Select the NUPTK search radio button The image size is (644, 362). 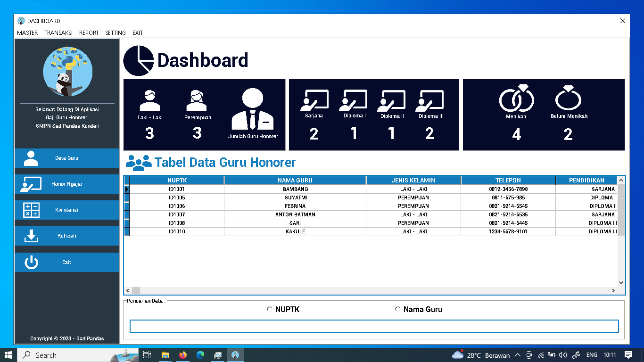coord(269,309)
